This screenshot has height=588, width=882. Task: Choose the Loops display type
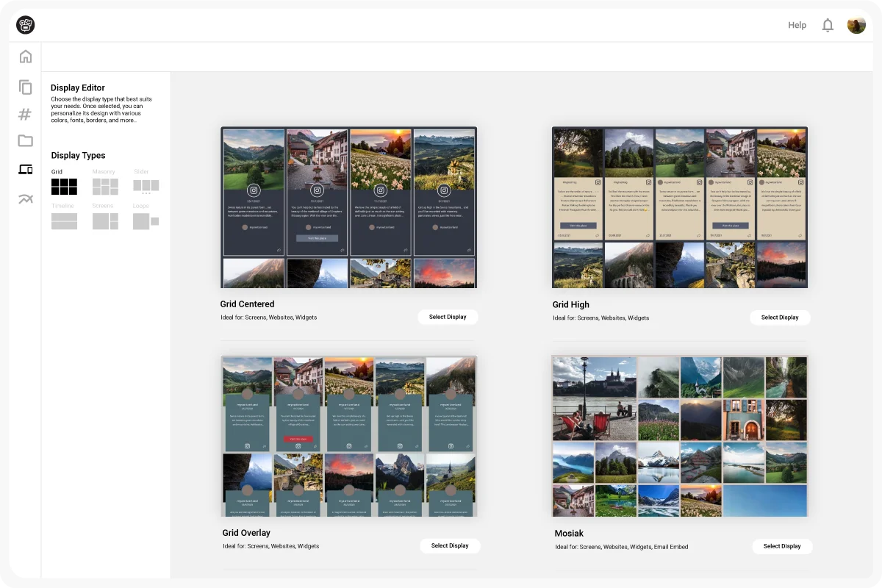pos(146,220)
